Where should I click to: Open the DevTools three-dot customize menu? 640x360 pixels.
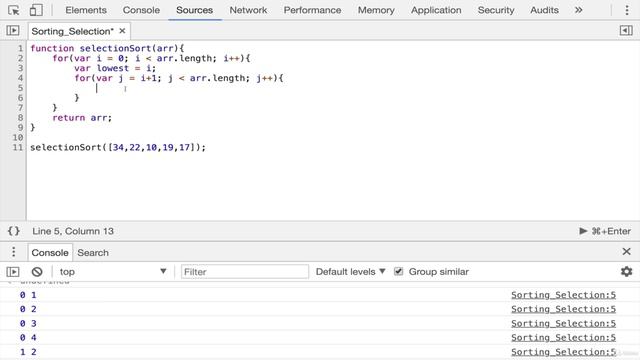(627, 10)
